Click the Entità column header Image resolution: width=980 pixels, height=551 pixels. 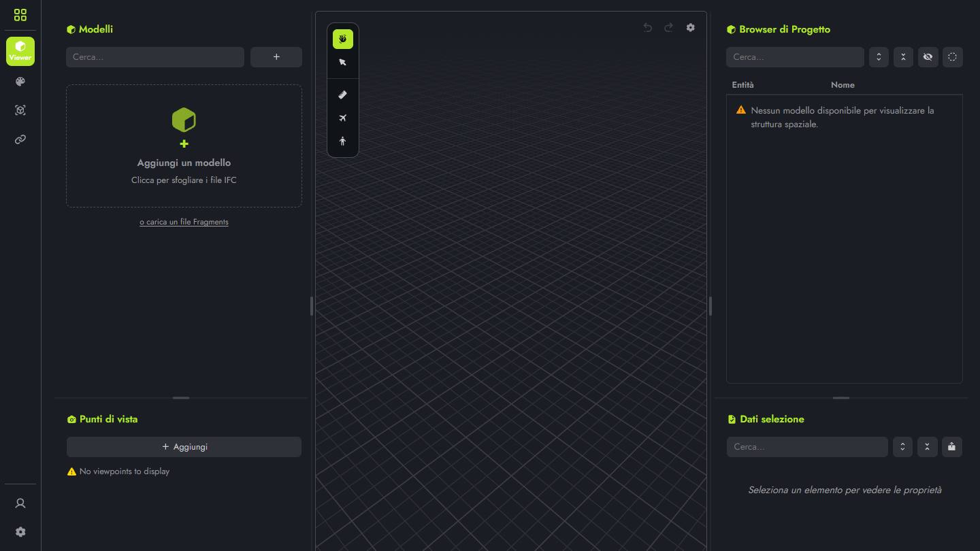tap(743, 85)
